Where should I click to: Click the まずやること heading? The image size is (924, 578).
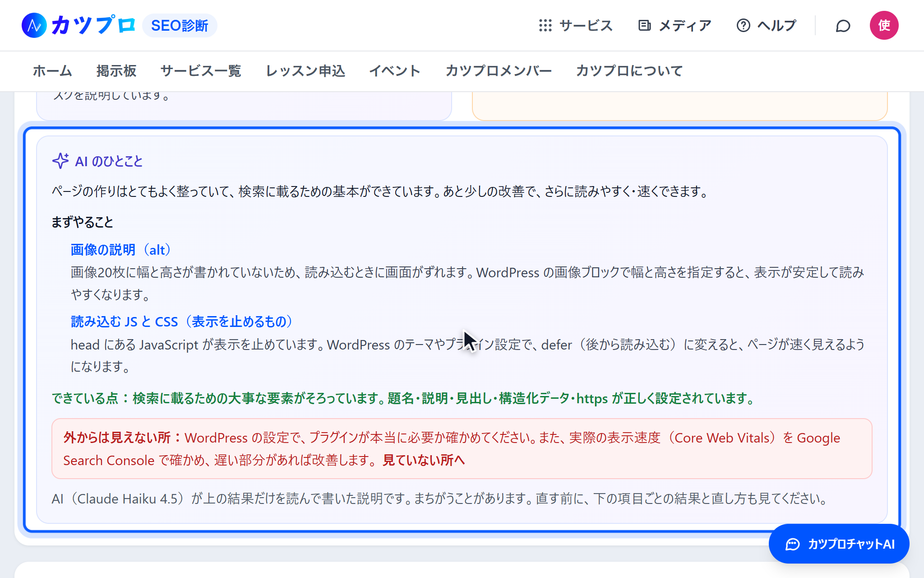click(82, 222)
